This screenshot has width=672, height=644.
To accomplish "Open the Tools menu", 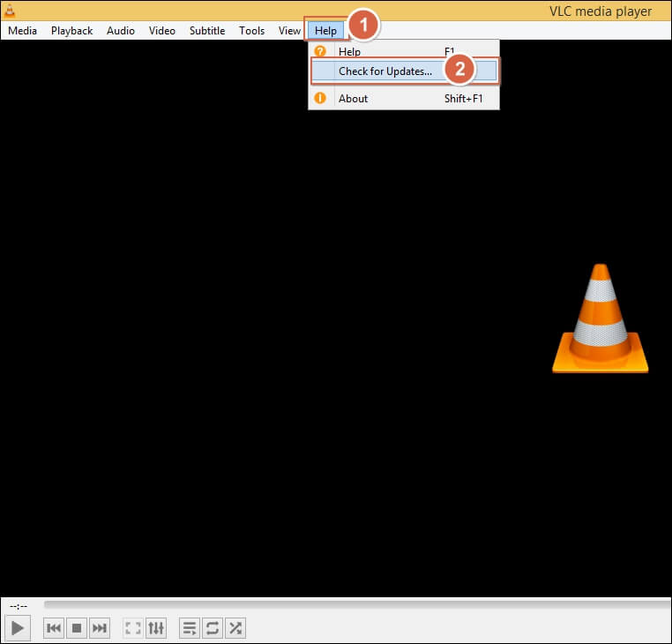I will click(x=251, y=31).
